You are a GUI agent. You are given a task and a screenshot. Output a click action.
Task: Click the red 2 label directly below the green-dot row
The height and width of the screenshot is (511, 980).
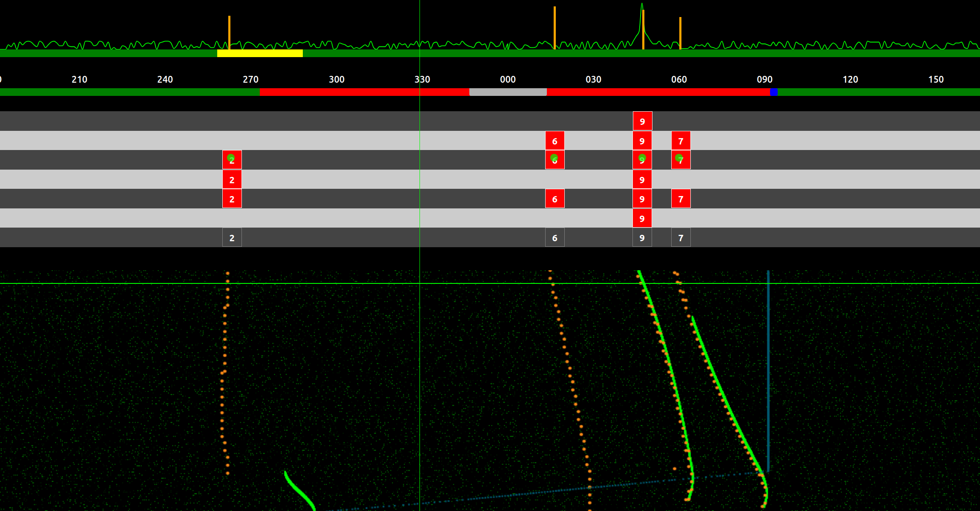pyautogui.click(x=232, y=179)
